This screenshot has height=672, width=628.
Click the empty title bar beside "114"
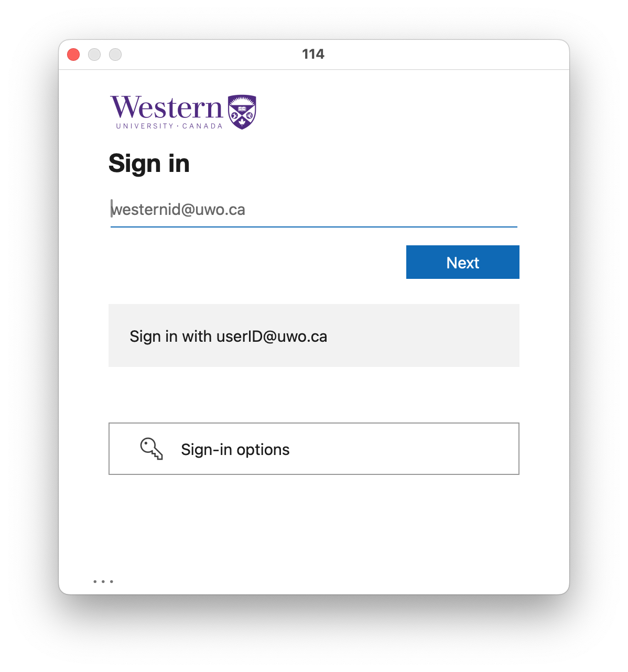tap(446, 55)
